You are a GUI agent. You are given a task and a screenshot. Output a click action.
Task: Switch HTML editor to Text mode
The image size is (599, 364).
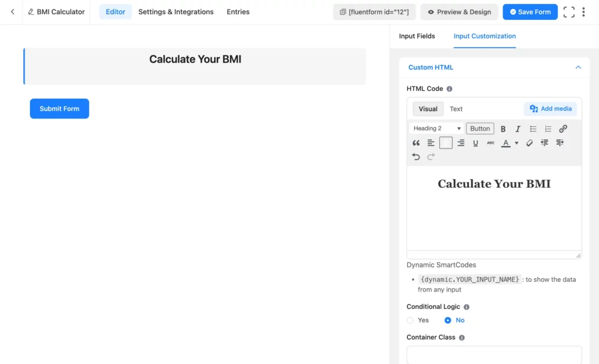coord(456,109)
